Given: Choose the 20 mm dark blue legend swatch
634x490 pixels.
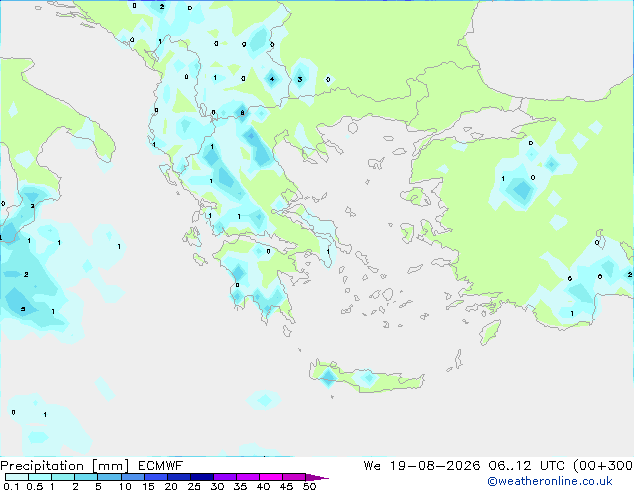Looking at the screenshot, I should pyautogui.click(x=179, y=477).
